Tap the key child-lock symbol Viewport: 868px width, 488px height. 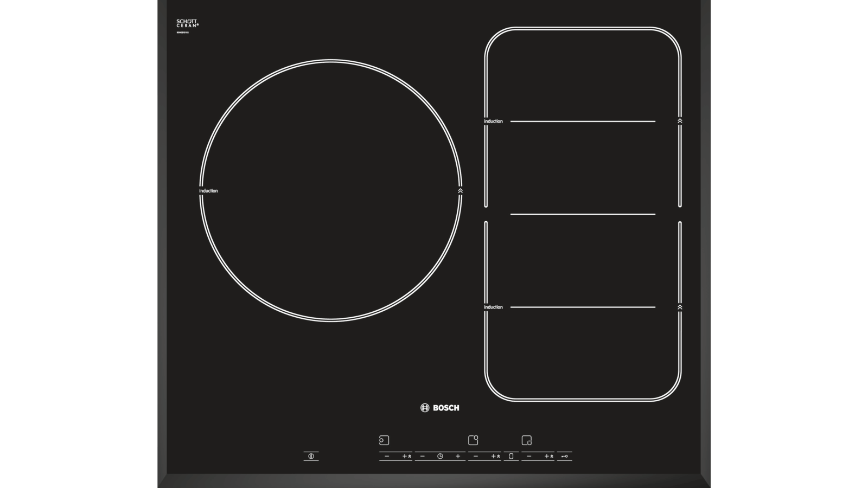pos(565,457)
